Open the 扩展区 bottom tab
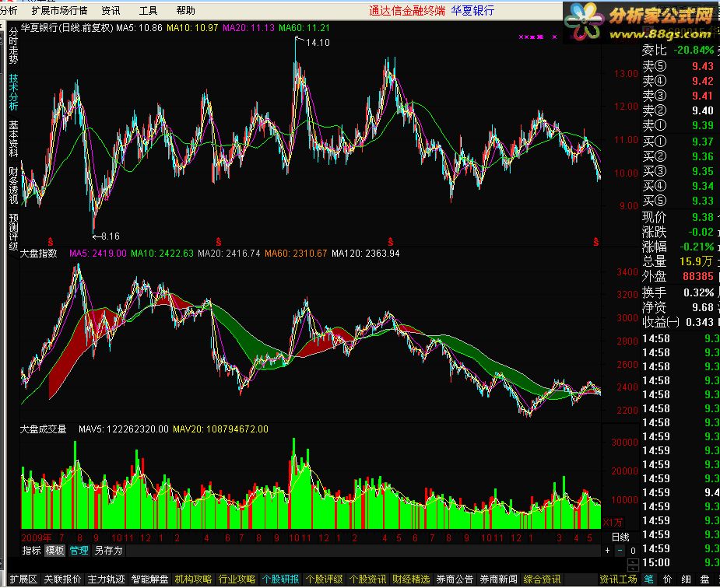Viewport: 720px width, 588px height. click(23, 579)
